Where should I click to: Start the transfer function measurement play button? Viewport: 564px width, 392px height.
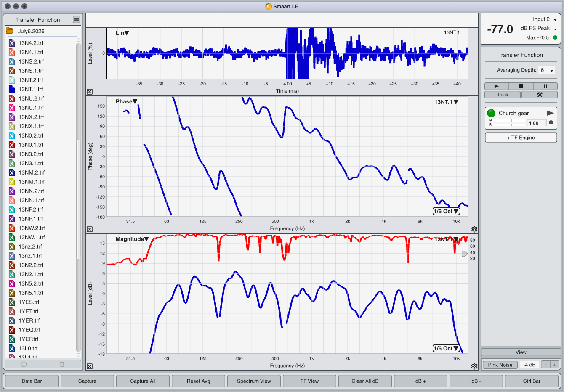coord(496,86)
